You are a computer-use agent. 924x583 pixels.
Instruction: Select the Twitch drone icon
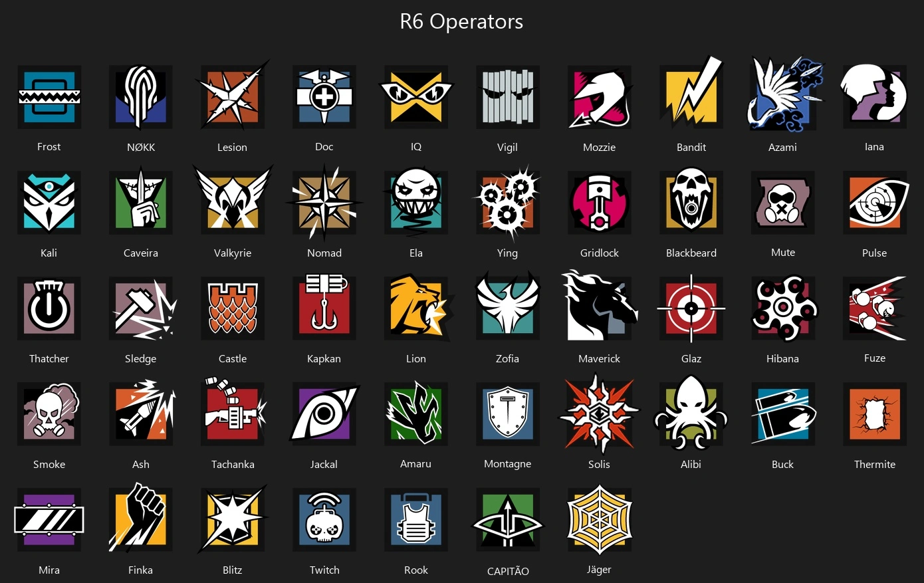[324, 519]
